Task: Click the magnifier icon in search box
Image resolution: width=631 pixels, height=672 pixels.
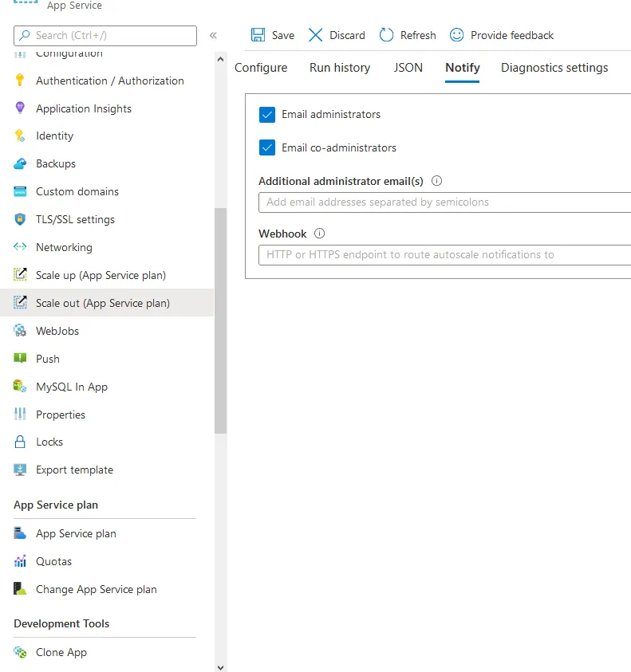Action: (x=25, y=35)
